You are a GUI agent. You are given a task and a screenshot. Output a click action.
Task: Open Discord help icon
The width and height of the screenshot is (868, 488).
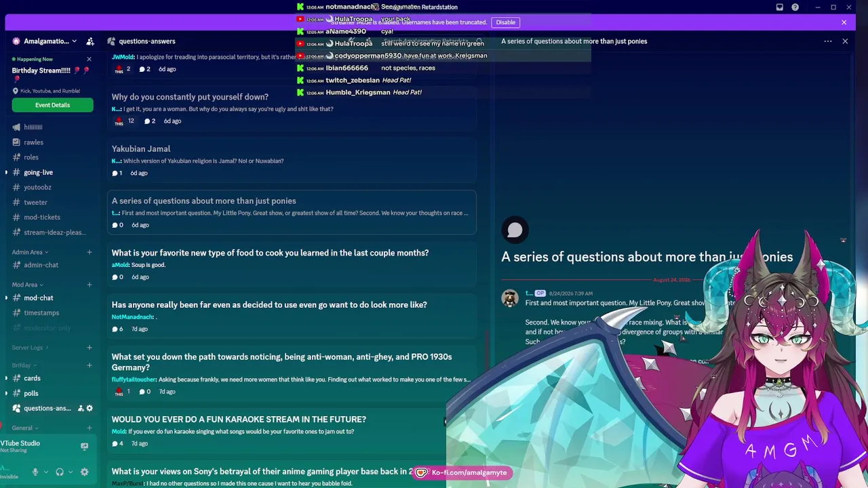tap(795, 7)
